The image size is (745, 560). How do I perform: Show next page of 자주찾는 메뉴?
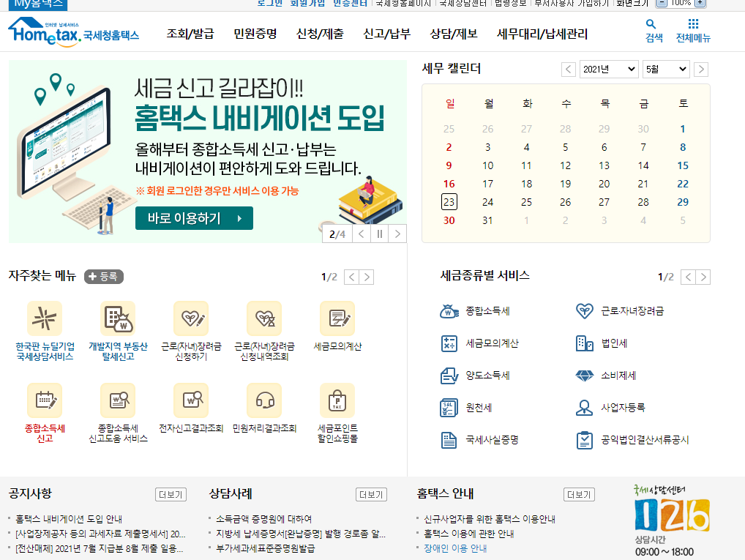[x=367, y=277]
